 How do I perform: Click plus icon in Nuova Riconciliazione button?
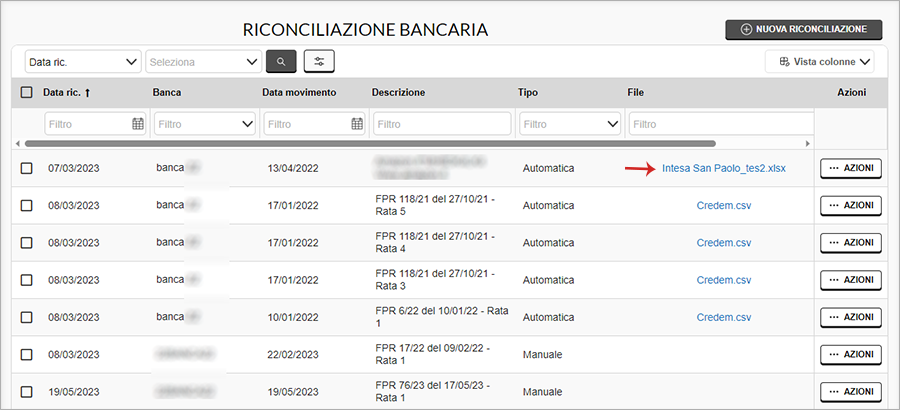click(746, 30)
